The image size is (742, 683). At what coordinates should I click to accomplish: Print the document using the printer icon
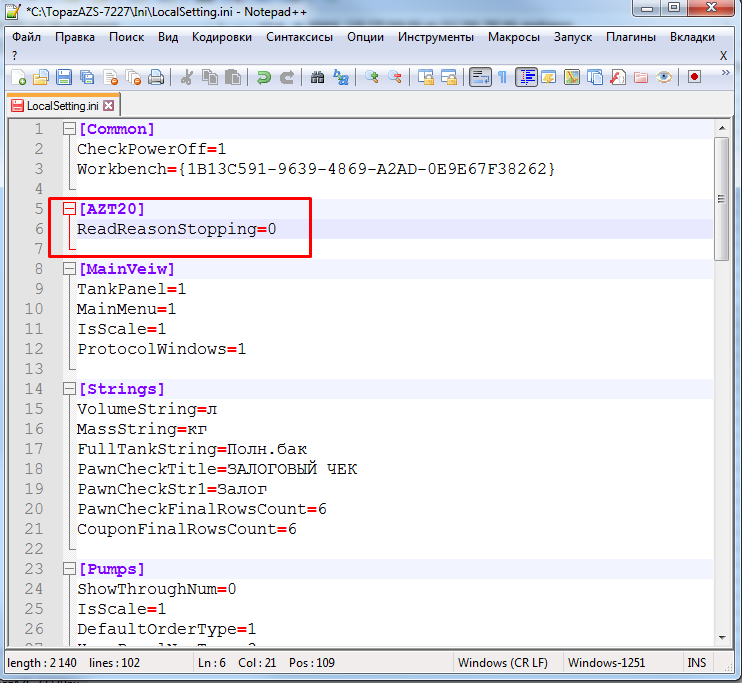156,77
